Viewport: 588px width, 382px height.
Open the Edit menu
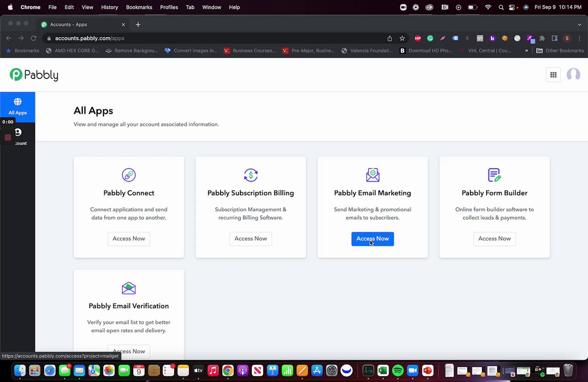coord(69,7)
